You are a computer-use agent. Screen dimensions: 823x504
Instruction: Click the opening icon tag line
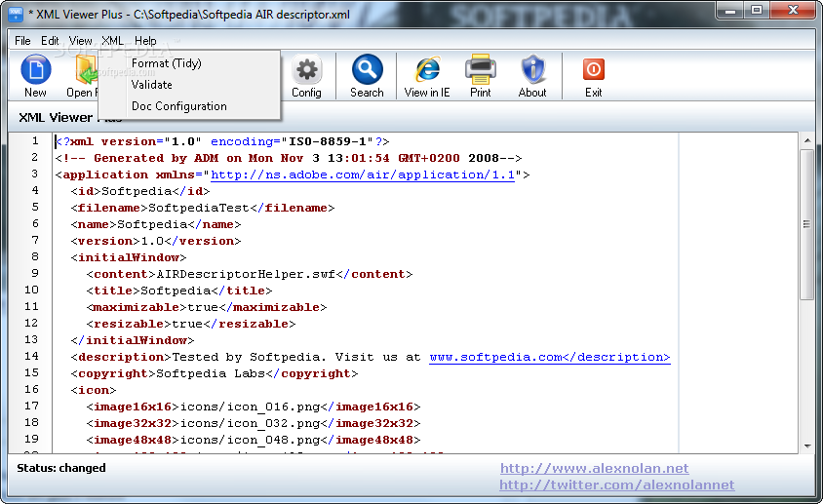[94, 390]
